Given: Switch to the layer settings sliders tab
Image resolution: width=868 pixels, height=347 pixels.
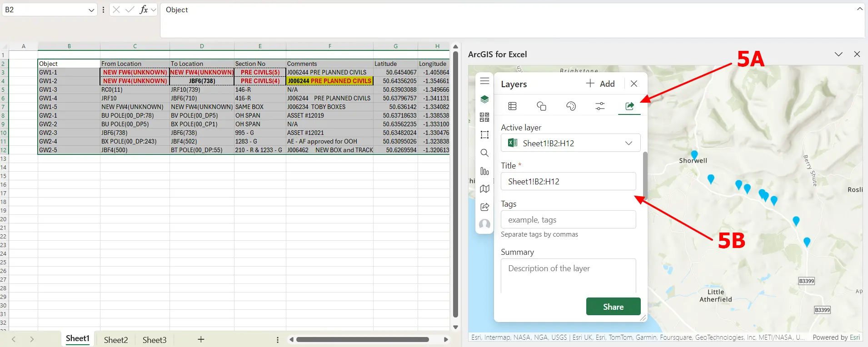Looking at the screenshot, I should pos(600,106).
